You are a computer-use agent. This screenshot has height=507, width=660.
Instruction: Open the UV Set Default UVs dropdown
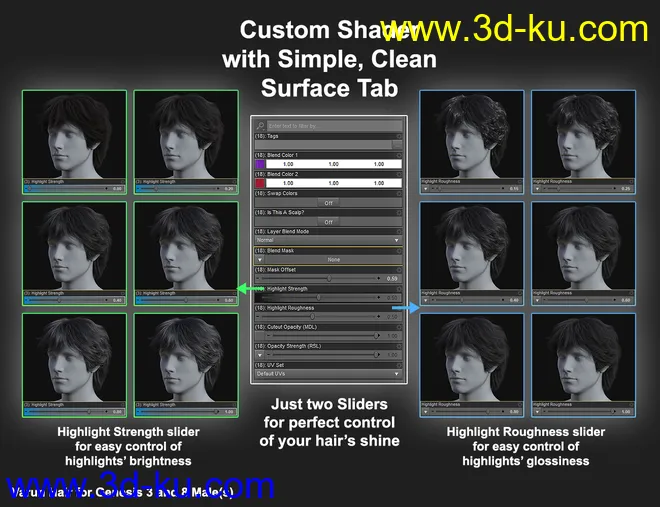(x=328, y=374)
